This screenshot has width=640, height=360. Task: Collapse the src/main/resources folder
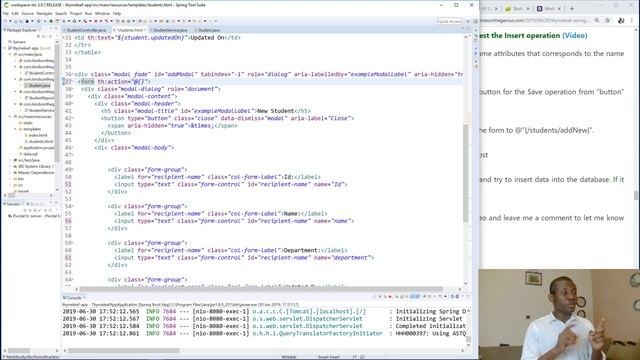pyautogui.click(x=10, y=117)
